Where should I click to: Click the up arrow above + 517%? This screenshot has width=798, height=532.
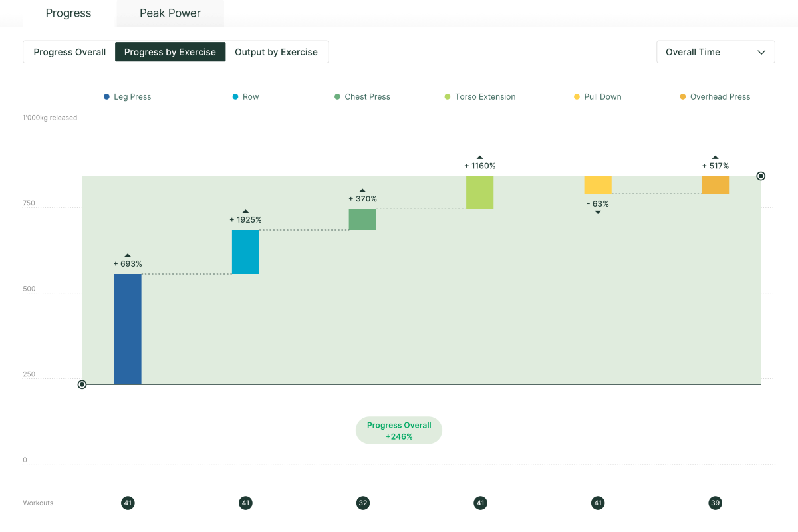[716, 157]
